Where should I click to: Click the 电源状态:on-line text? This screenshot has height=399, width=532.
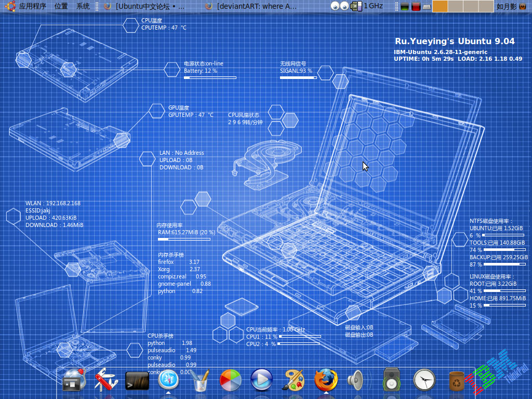204,63
